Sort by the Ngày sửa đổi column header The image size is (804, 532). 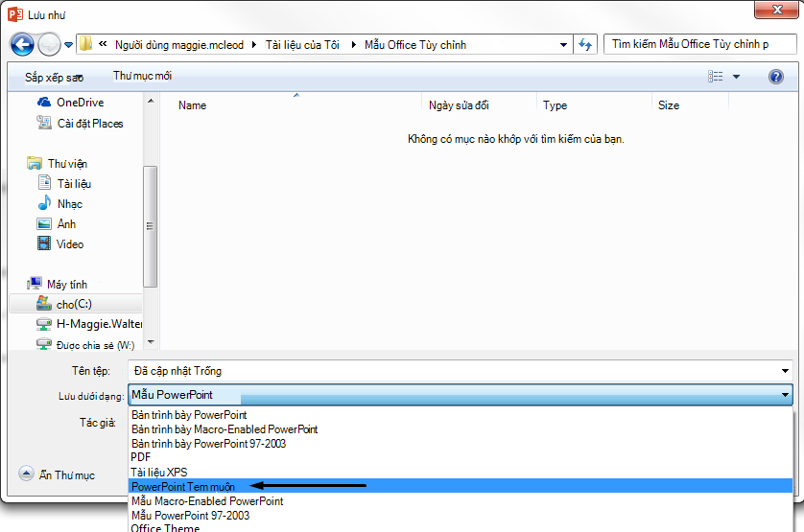point(459,105)
